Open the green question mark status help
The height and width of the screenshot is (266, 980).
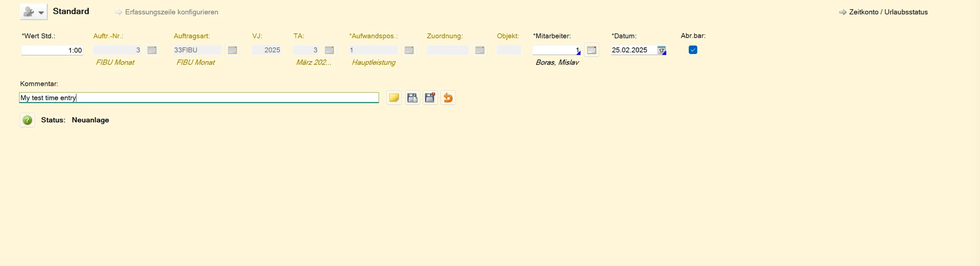(x=28, y=120)
